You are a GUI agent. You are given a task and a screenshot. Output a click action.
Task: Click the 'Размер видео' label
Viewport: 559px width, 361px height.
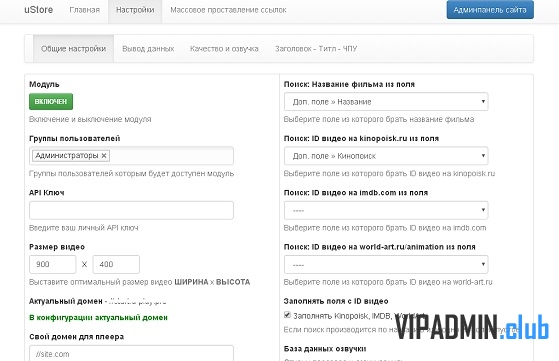tap(57, 247)
